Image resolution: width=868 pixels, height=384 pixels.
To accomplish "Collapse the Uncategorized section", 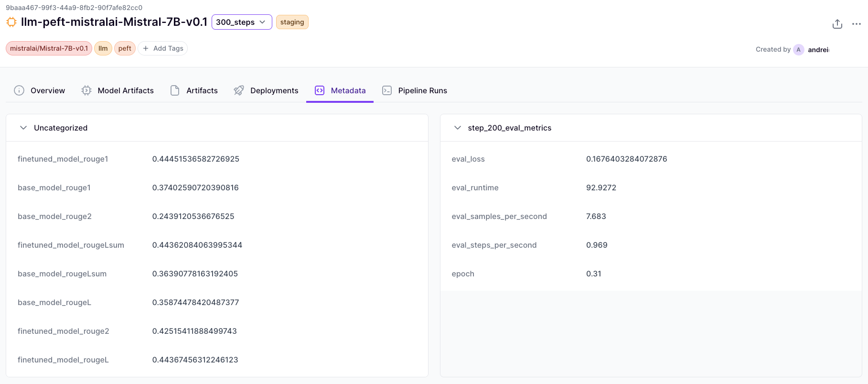I will tap(23, 128).
